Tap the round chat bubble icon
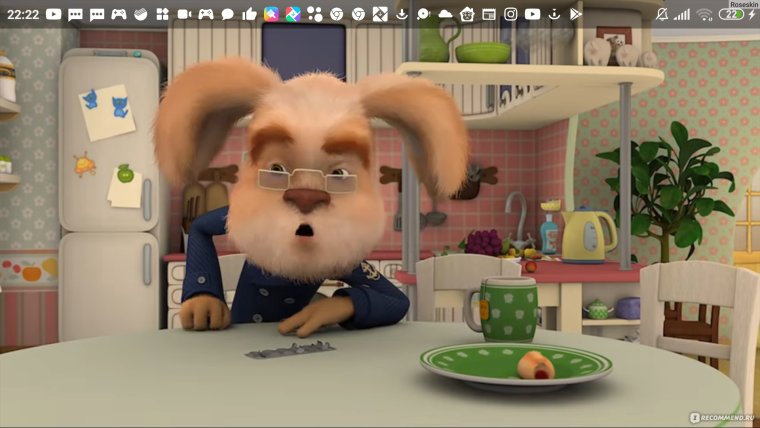 227,14
